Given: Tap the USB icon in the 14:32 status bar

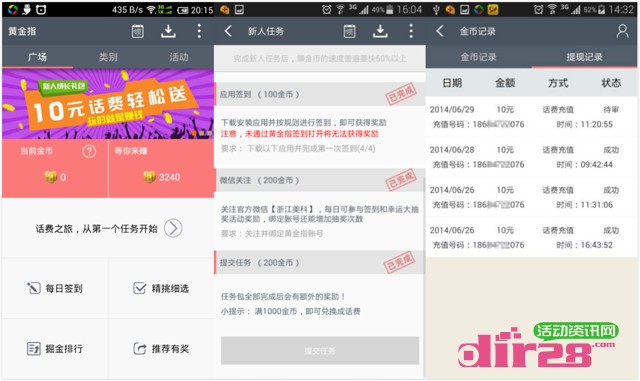Looking at the screenshot, I should [436, 9].
